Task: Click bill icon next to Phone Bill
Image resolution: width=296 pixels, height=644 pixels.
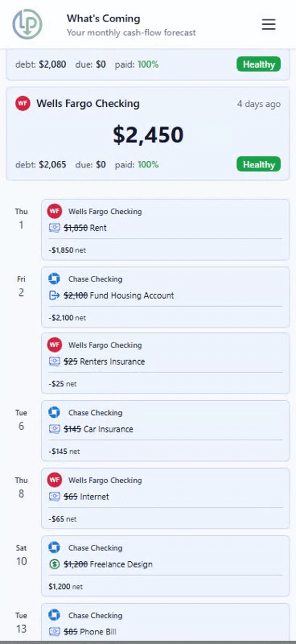Action: pos(54,632)
